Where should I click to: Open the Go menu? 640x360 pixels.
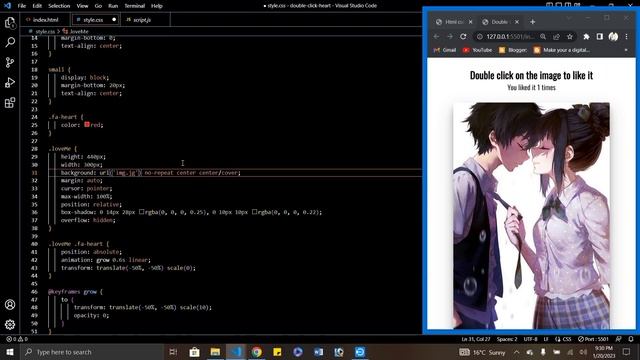point(98,6)
